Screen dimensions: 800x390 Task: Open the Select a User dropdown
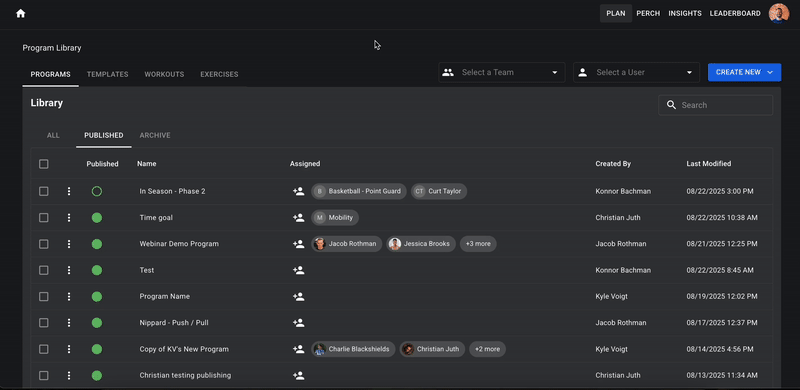coord(636,72)
